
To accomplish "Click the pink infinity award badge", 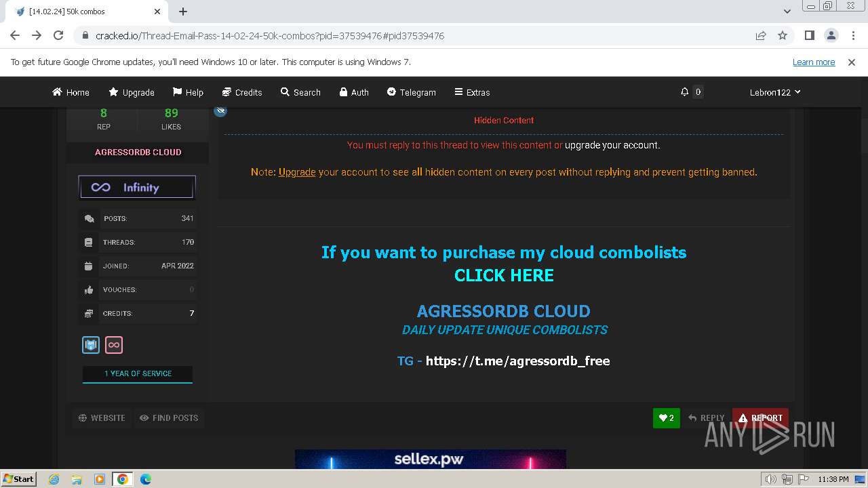I will click(114, 345).
